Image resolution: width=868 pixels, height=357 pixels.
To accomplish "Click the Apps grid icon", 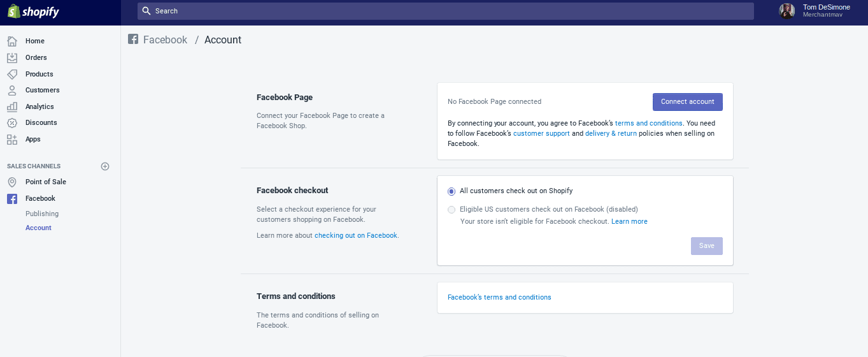I will coord(12,139).
